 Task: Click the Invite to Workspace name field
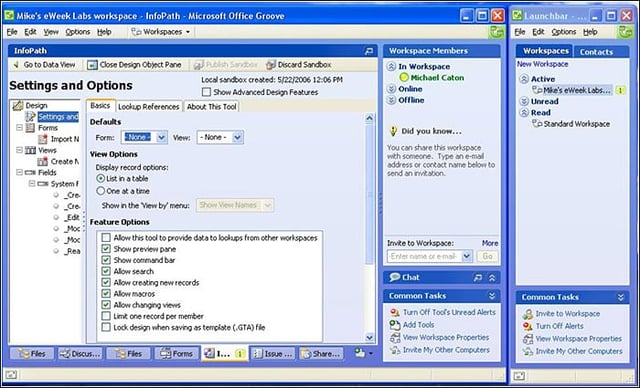[424, 256]
